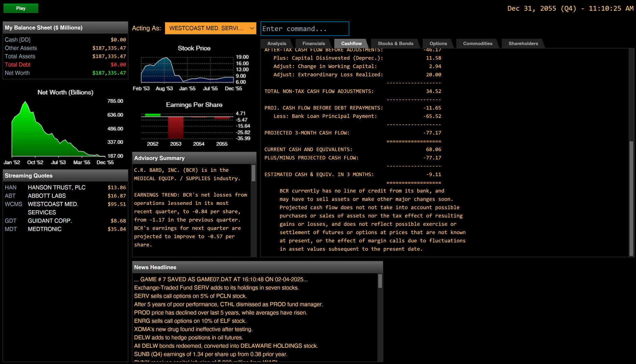The height and width of the screenshot is (364, 636).
Task: Click the SERV adds to holdings headline
Action: 216,288
